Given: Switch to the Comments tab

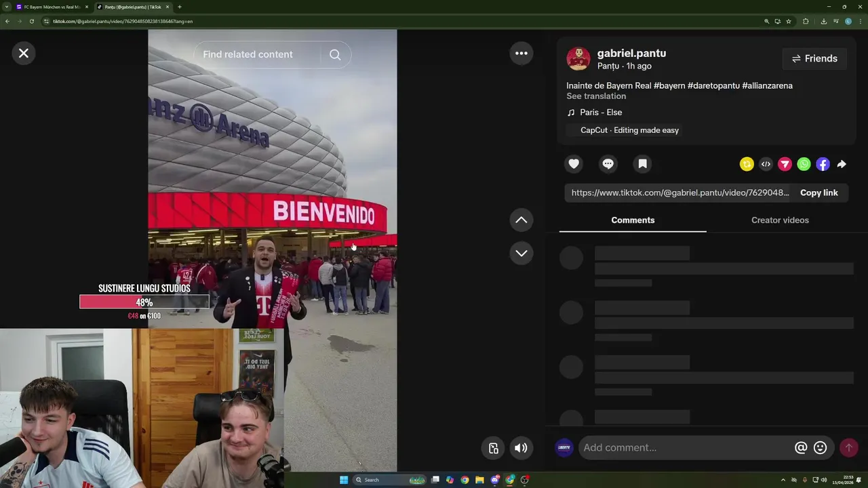Looking at the screenshot, I should pos(633,220).
